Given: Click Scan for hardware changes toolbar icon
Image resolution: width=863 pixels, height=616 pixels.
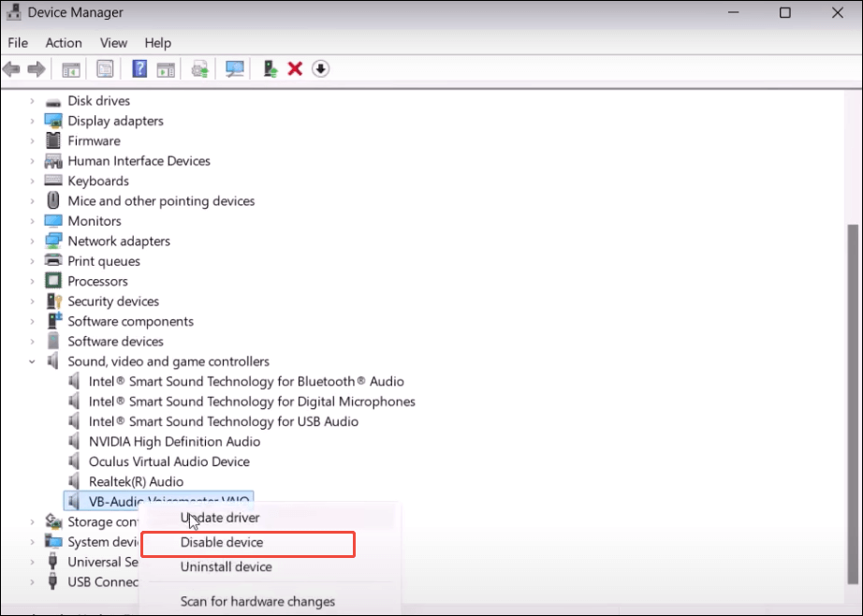Looking at the screenshot, I should click(235, 68).
